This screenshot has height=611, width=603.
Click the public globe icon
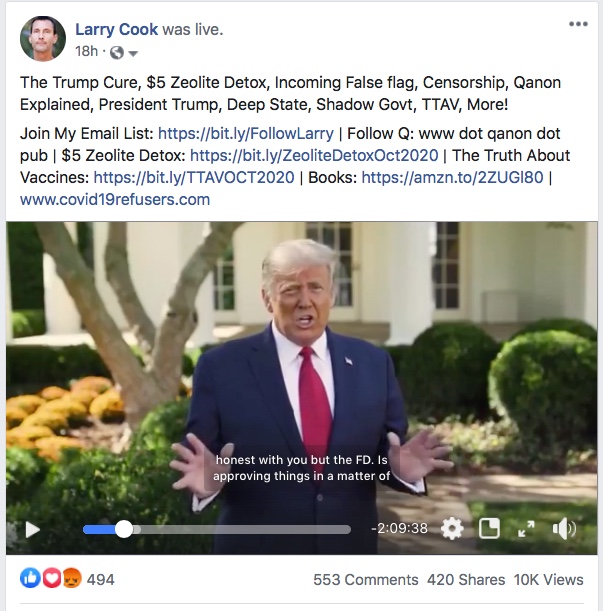click(x=117, y=52)
